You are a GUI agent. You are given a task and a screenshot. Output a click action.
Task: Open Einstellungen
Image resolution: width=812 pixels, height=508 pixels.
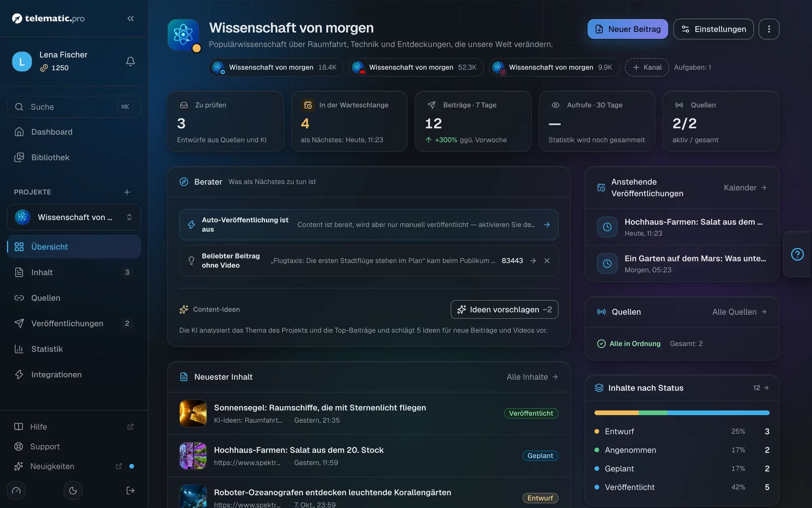click(713, 29)
